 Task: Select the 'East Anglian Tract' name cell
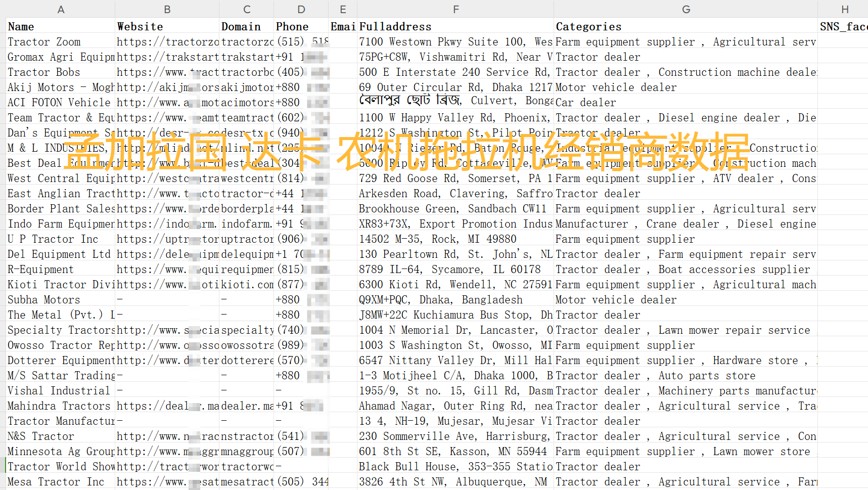(61, 193)
